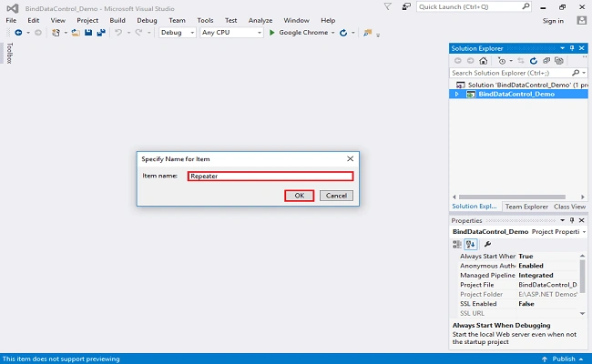Select the SSL Enabled property row
592x364 pixels.
point(515,304)
